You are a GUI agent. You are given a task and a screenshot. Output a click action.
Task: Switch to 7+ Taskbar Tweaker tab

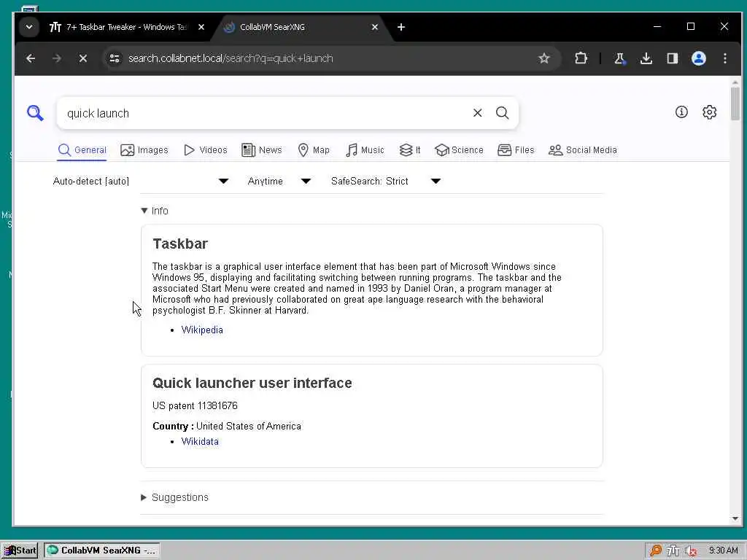pos(118,27)
